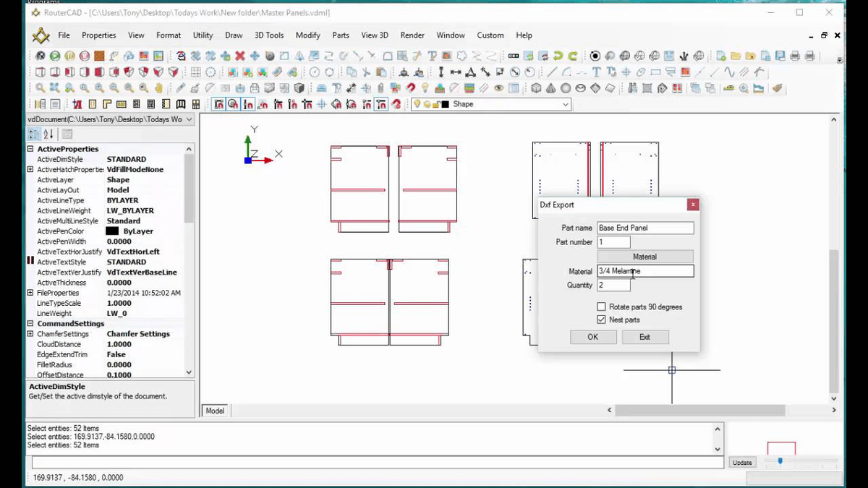Click the Material button in dialog
This screenshot has height=488, width=868.
pos(644,257)
